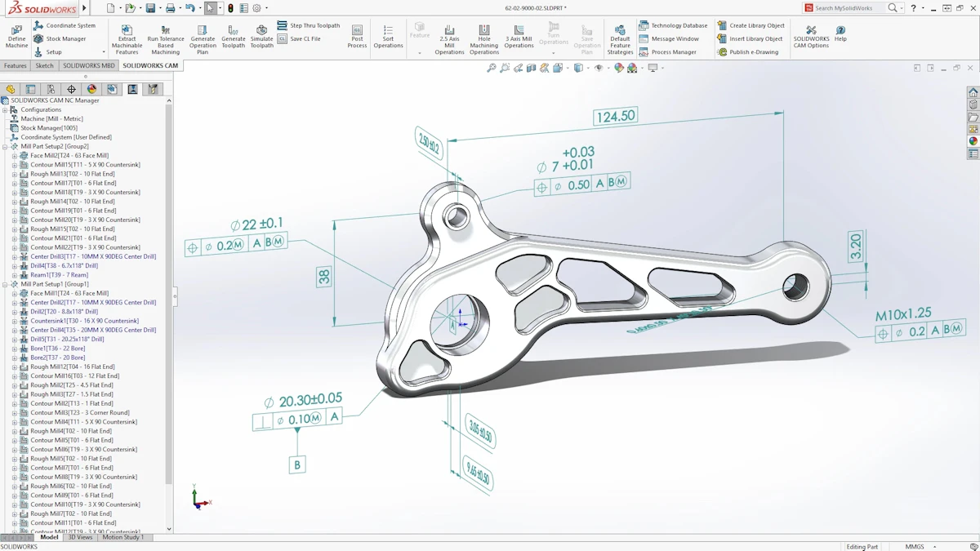Viewport: 980px width, 551px height.
Task: Click Step Thru Toolpath
Action: [x=309, y=25]
